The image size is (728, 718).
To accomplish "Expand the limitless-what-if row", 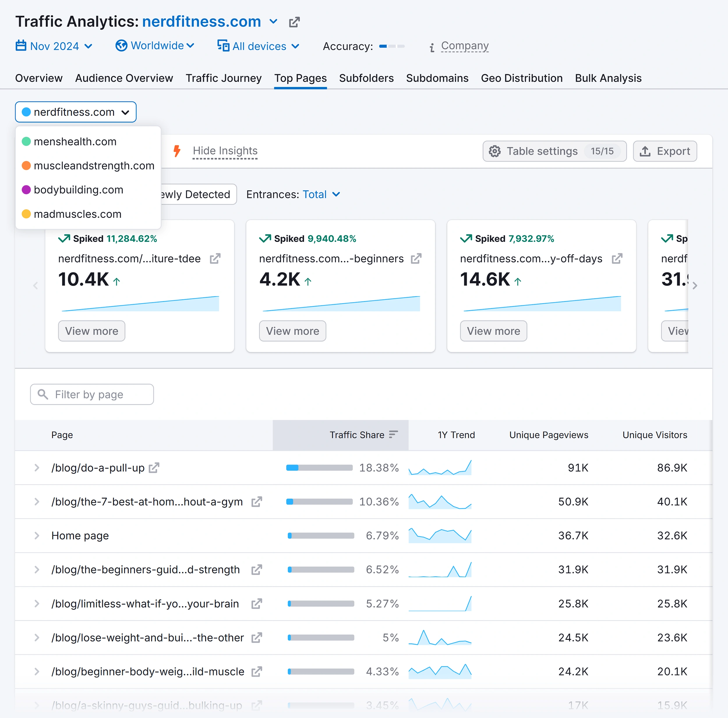I will [37, 604].
